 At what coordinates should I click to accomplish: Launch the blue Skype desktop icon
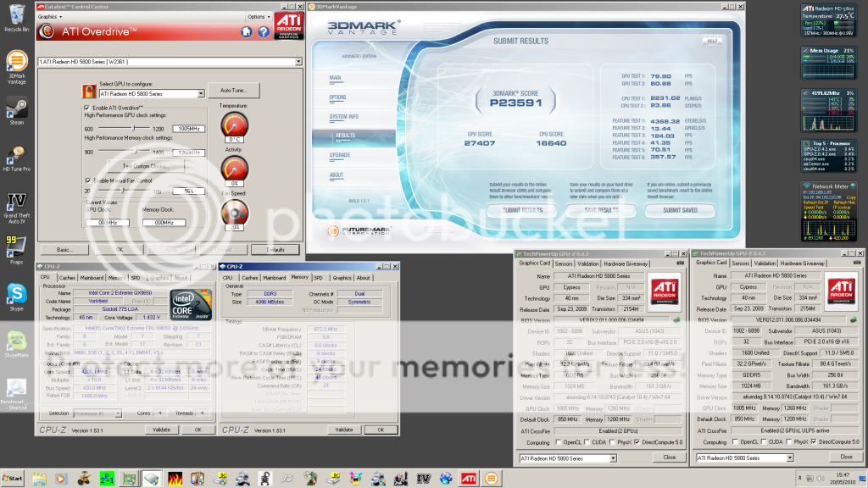coord(17,297)
